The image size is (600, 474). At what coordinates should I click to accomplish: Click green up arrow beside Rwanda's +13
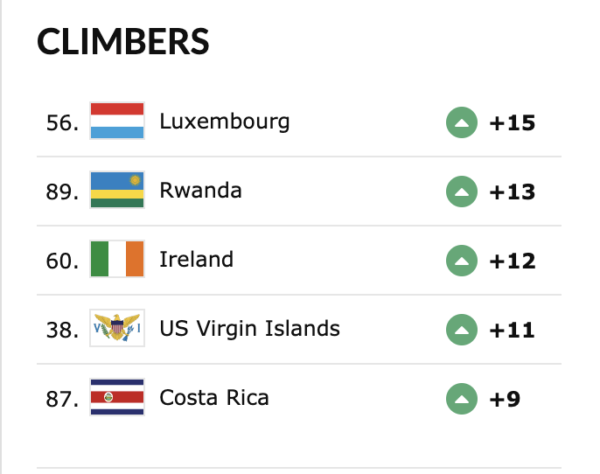(461, 191)
